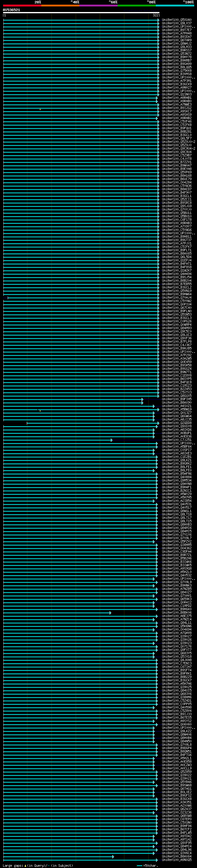Select label UniRef100_Q6L5F7

[177, 138]
